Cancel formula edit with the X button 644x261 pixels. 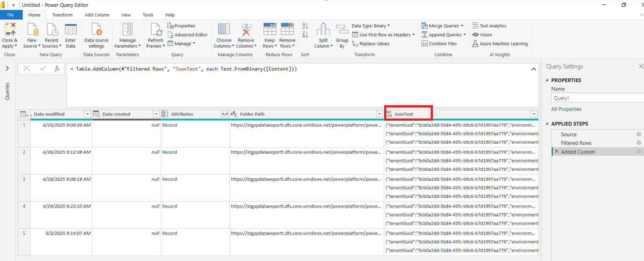[26, 69]
